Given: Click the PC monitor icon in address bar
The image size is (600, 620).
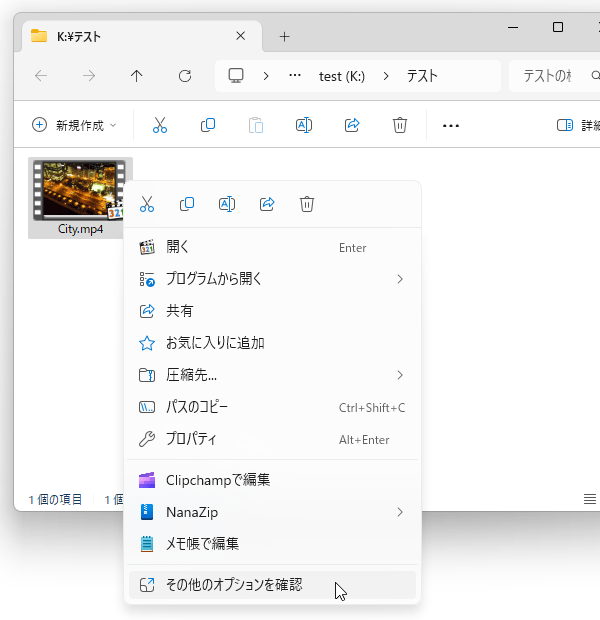Looking at the screenshot, I should (x=236, y=76).
